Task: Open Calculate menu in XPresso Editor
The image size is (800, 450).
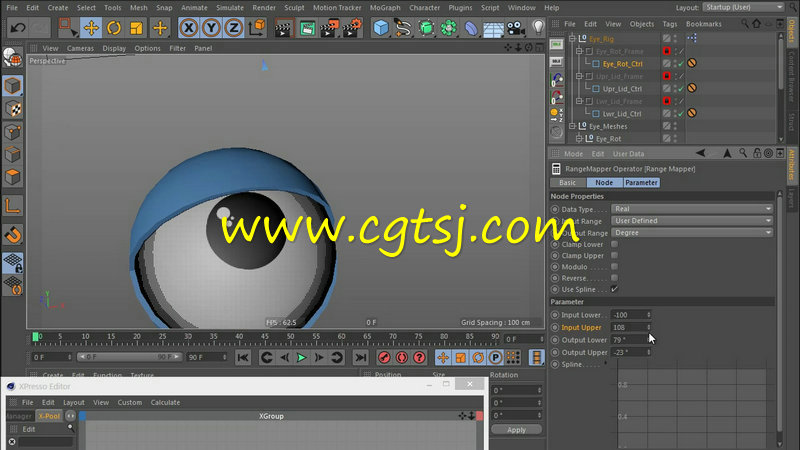Action: point(165,403)
